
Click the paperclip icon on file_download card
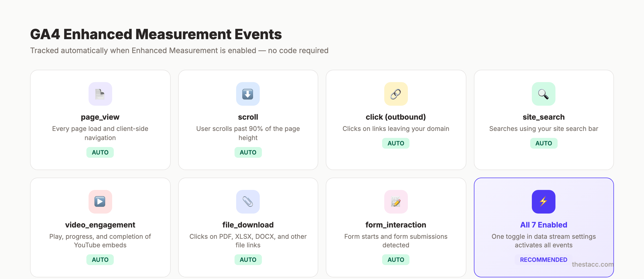click(x=248, y=202)
